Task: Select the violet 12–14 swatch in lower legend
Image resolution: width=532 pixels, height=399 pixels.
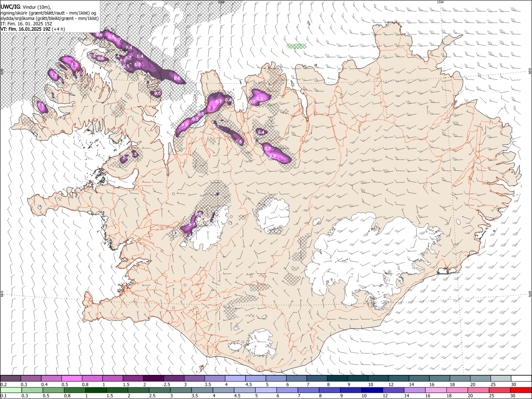Action: [393, 390]
